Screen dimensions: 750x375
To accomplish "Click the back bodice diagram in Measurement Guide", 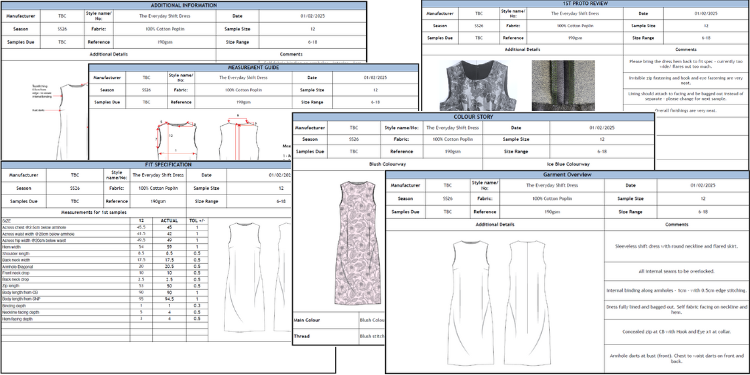I will point(239,138).
